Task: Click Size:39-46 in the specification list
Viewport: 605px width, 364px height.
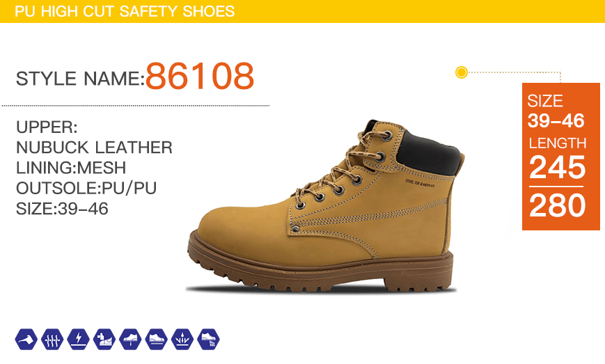Action: click(62, 209)
